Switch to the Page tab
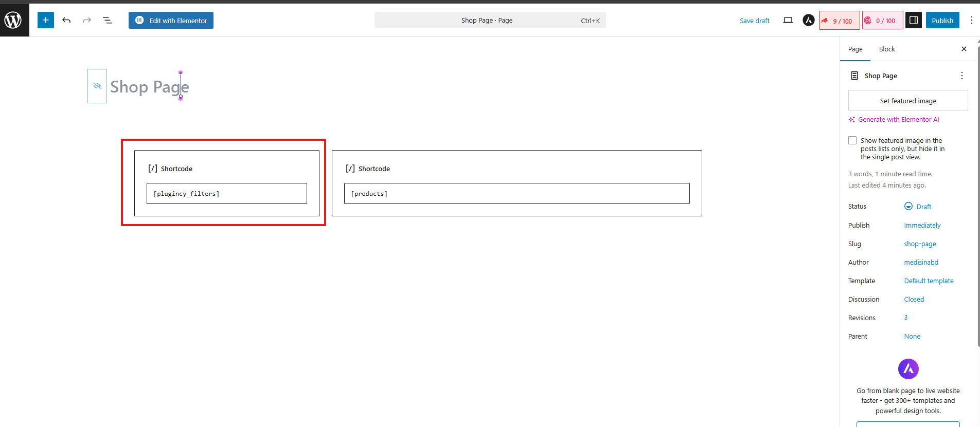Screen dimensions: 980x427 tap(855, 49)
